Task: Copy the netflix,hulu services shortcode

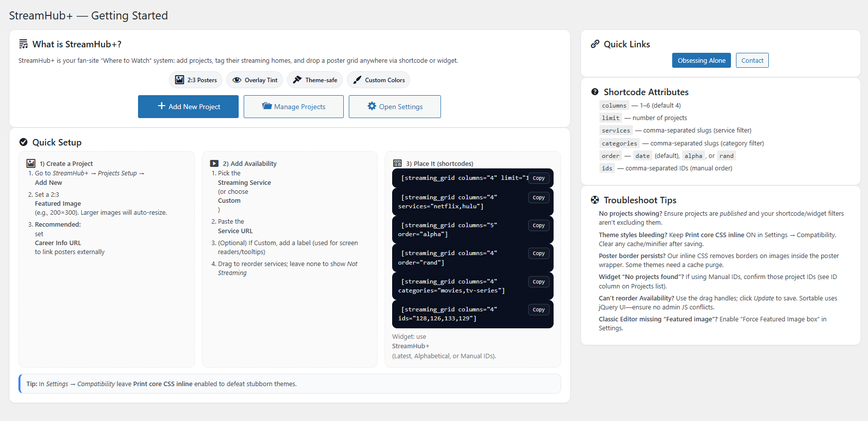Action: [x=539, y=198]
